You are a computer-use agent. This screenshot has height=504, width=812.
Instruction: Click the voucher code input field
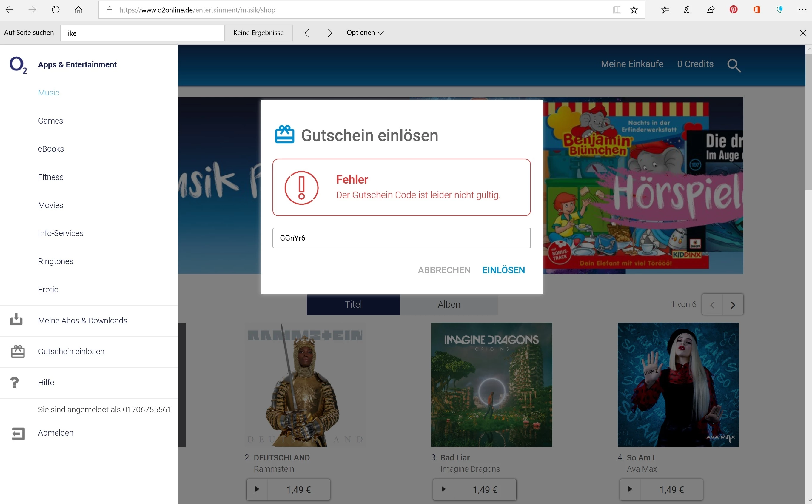pos(401,238)
